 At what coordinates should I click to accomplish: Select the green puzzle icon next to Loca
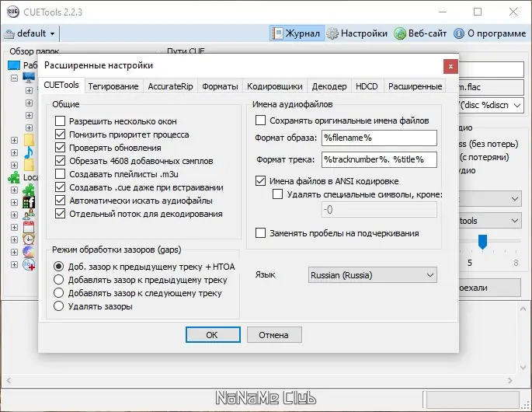coord(14,177)
